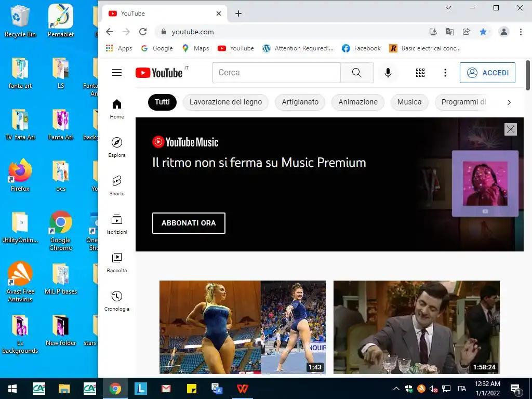Click the bookmark star icon
Screen dimensions: 532x399
point(483,32)
